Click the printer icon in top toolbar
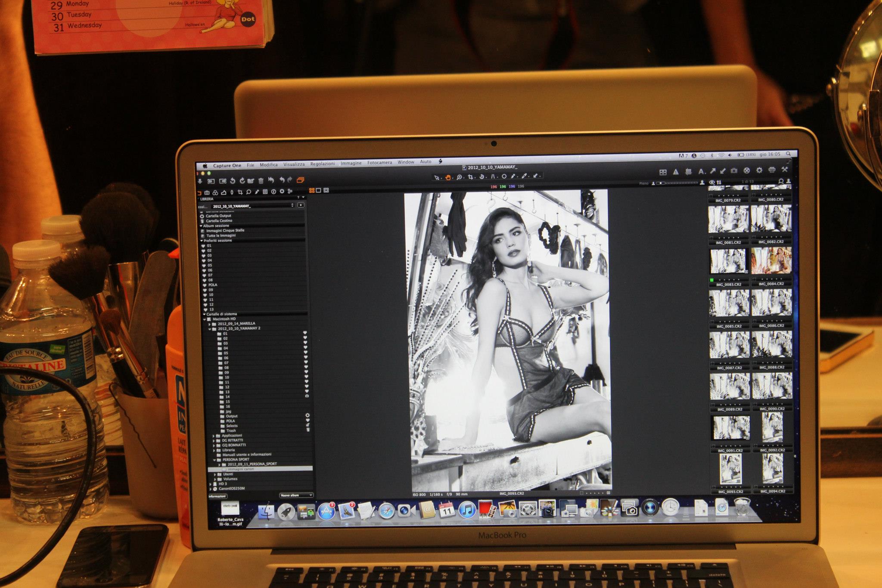The image size is (882, 588). (x=772, y=170)
